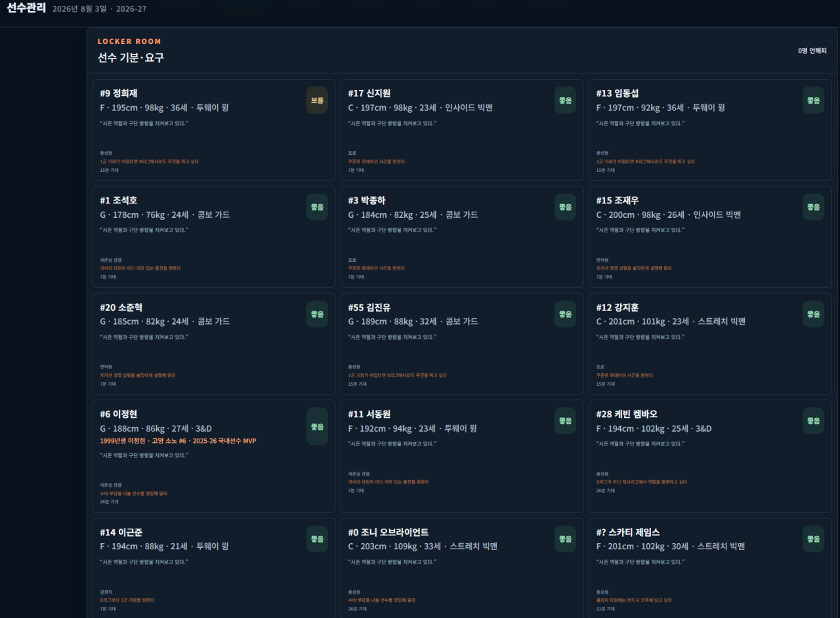
Task: Click player name #? 스카티 제임스
Action: tap(628, 532)
